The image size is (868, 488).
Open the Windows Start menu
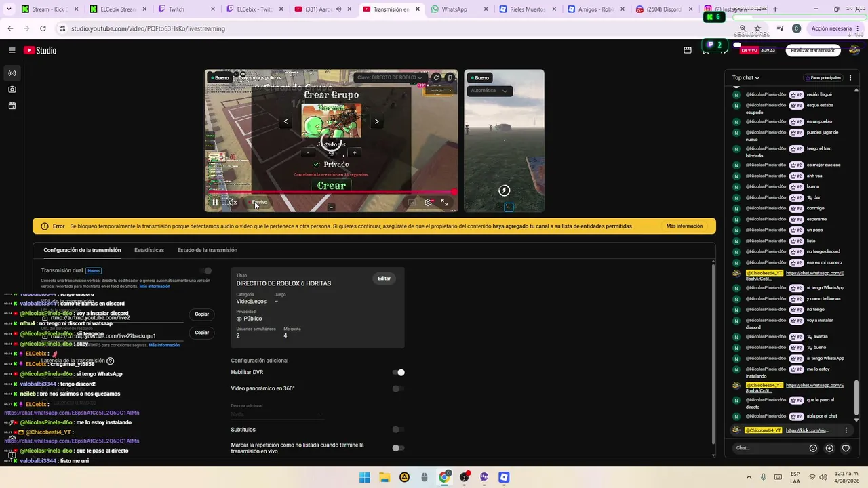365,477
